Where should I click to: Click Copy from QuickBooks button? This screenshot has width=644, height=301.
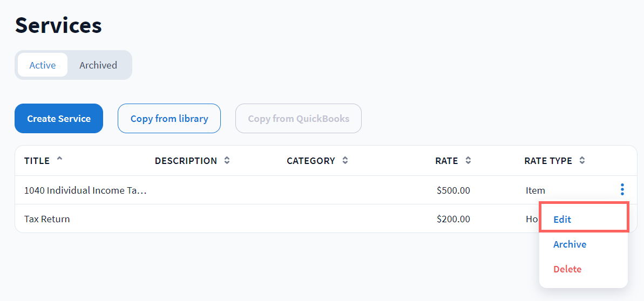click(x=299, y=119)
